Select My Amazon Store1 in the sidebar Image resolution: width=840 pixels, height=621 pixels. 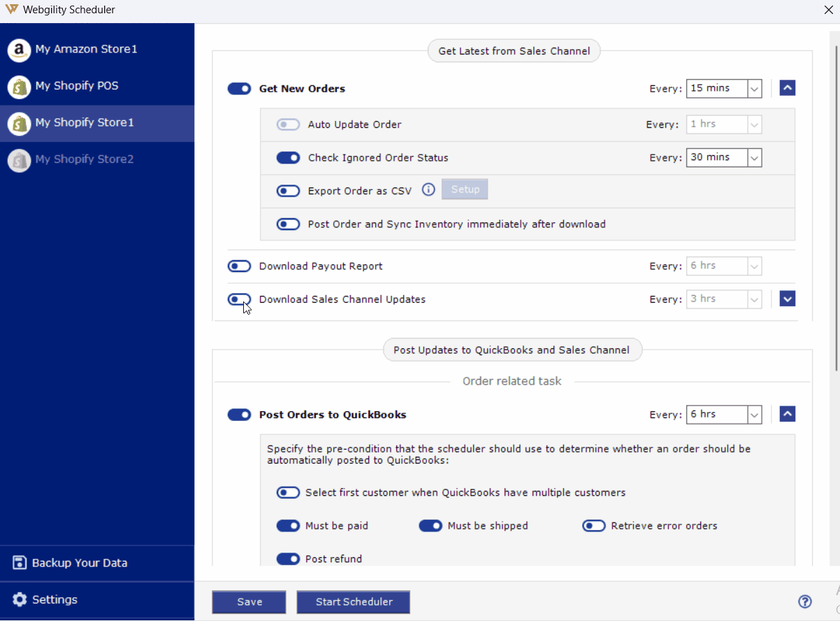pos(87,50)
